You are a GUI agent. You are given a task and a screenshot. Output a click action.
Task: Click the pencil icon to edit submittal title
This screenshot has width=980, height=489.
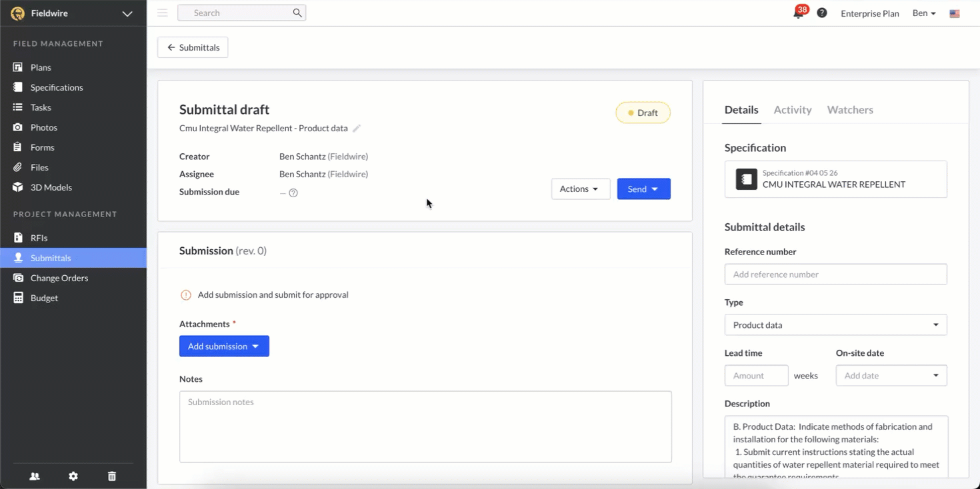pyautogui.click(x=357, y=129)
